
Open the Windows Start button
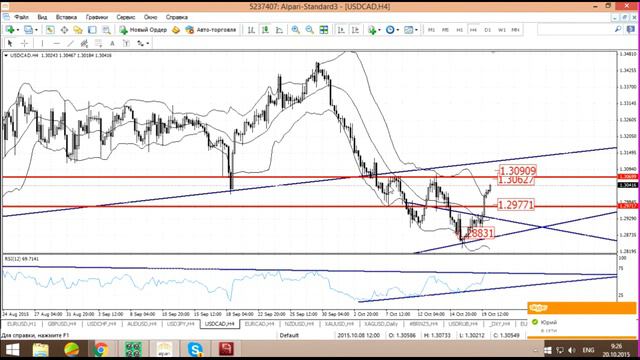point(12,350)
